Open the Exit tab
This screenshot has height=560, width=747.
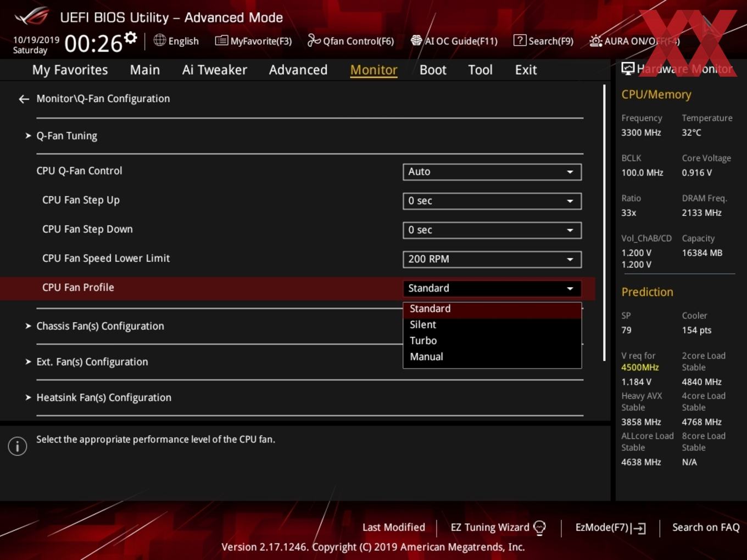point(526,70)
